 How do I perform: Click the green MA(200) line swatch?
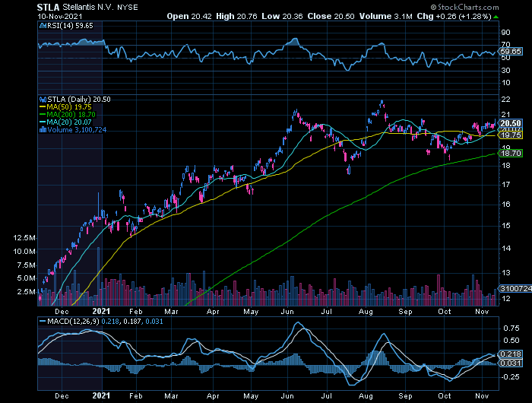click(x=43, y=115)
